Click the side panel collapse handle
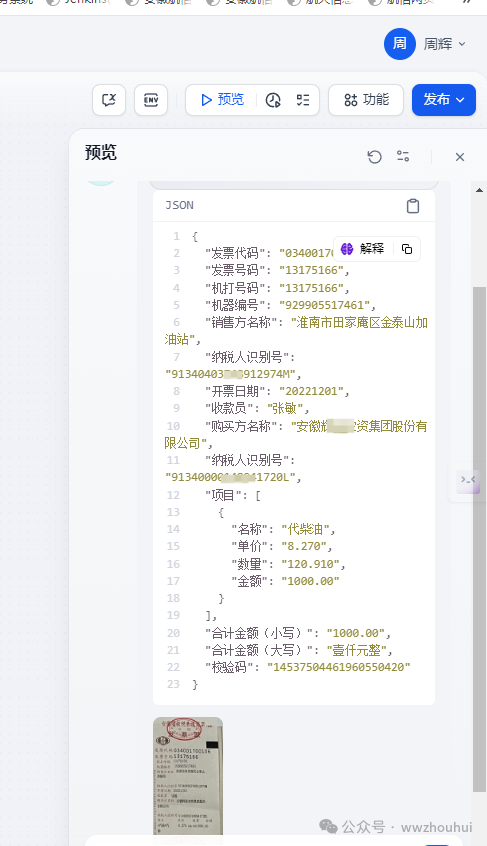Viewport: 487px width, 846px height. pyautogui.click(x=467, y=480)
